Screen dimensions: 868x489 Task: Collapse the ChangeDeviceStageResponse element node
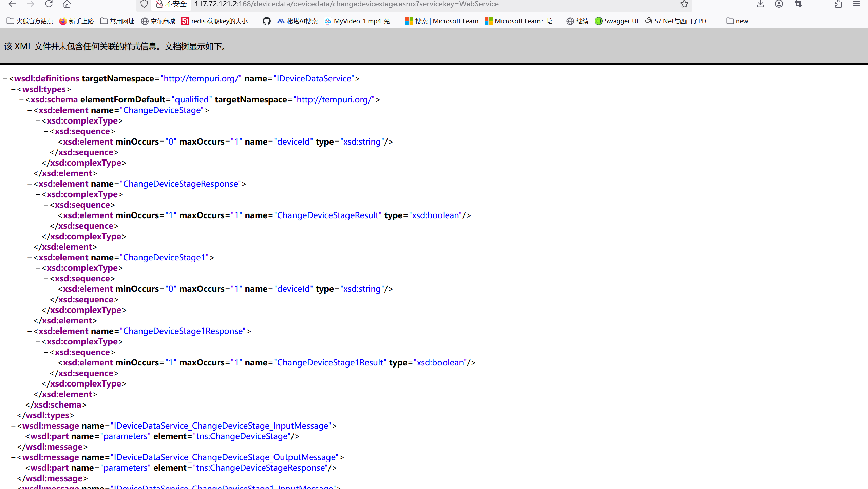tap(30, 184)
